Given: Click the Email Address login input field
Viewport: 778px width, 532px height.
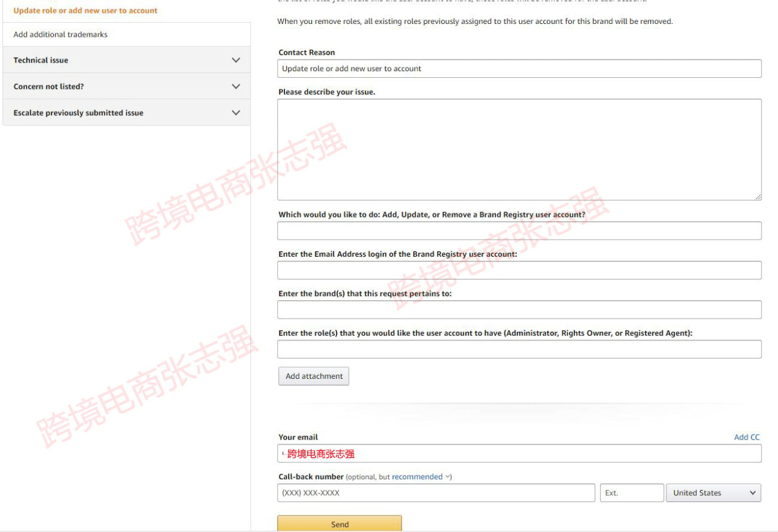Looking at the screenshot, I should tap(519, 270).
